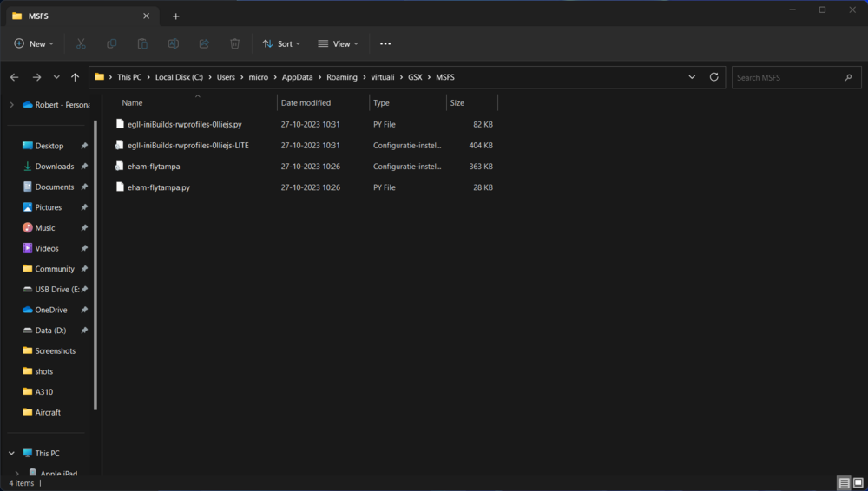This screenshot has width=868, height=491.
Task: Click the Delete trash icon
Action: pos(235,43)
